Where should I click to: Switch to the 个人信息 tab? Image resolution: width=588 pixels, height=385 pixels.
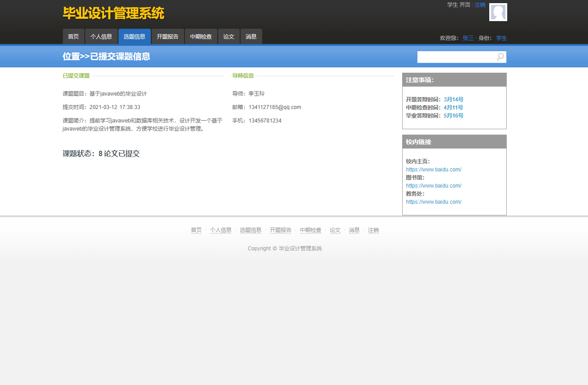(x=101, y=37)
